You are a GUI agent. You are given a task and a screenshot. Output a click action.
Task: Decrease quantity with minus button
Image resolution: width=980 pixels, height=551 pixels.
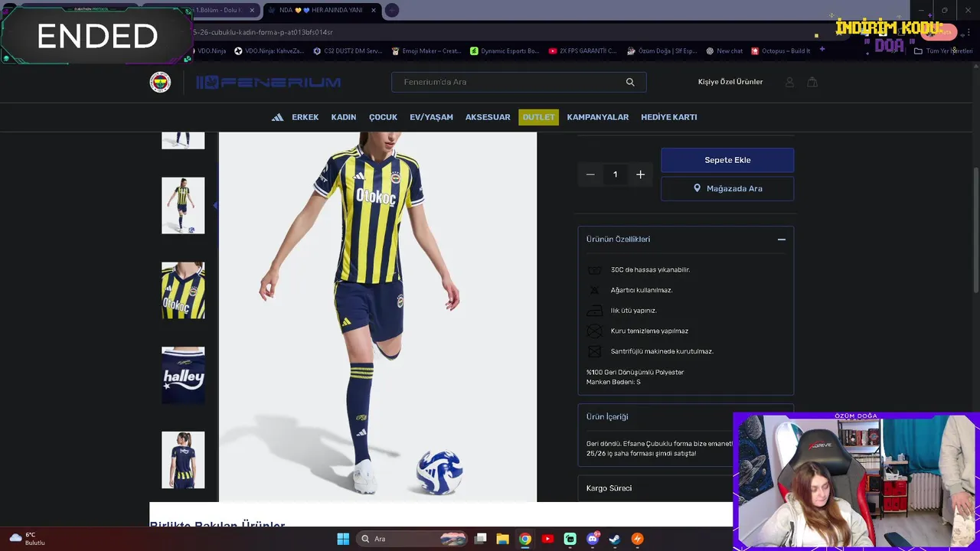coord(590,174)
